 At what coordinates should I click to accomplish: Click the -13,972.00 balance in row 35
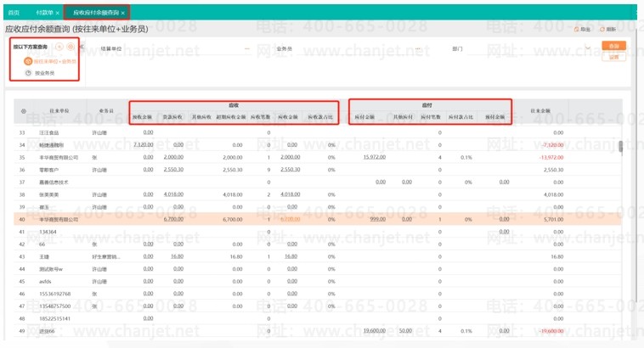point(551,158)
